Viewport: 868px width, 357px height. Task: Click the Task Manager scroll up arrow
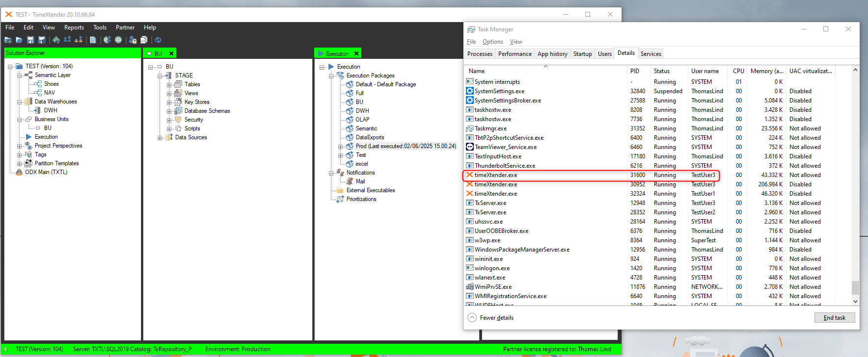coord(855,70)
